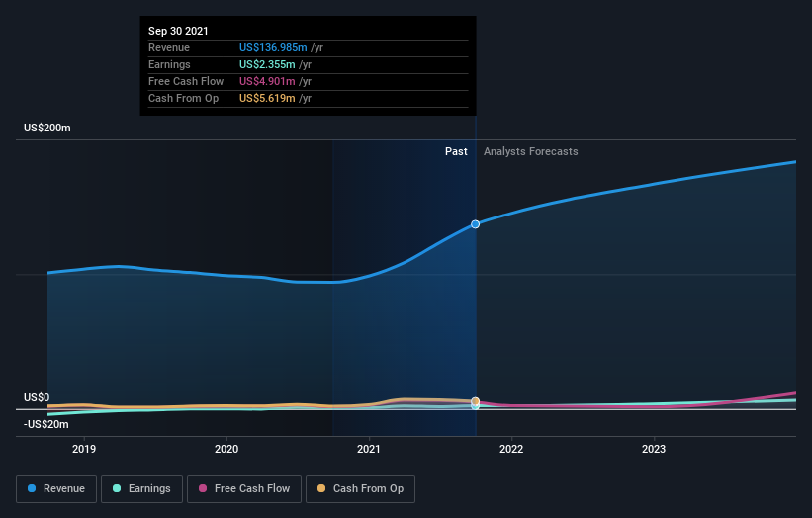Image resolution: width=812 pixels, height=518 pixels.
Task: Click the 2020 axis label
Action: click(226, 449)
